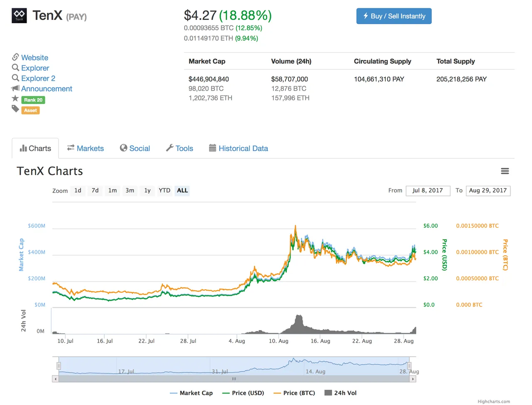Image resolution: width=532 pixels, height=405 pixels.
Task: Click the Volume (24h) column header
Action: click(291, 61)
